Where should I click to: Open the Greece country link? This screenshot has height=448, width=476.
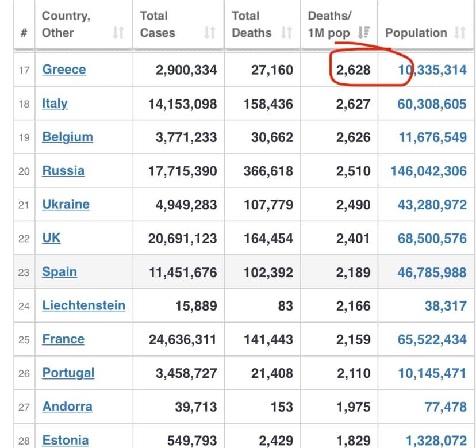(x=64, y=70)
